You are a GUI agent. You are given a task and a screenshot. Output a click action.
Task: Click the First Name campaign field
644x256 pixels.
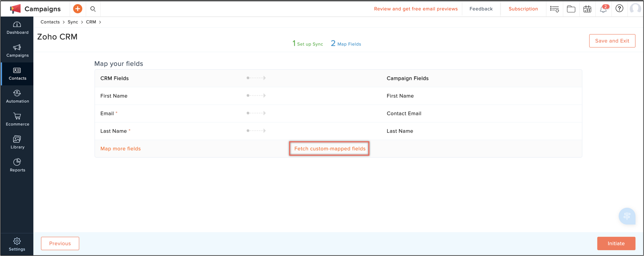[x=400, y=96]
